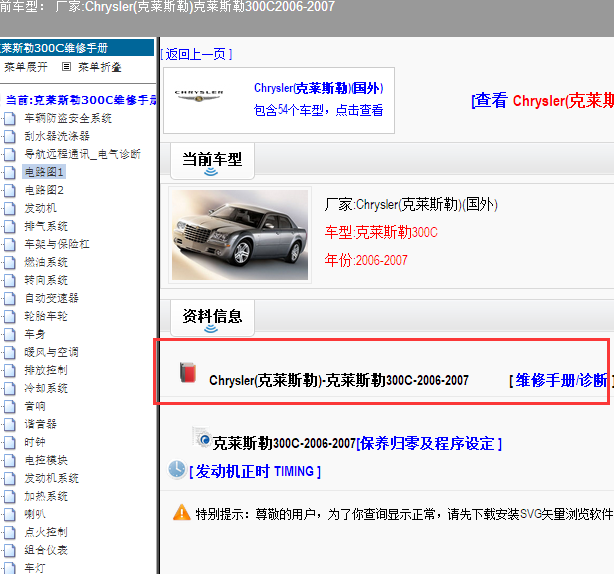Viewport: 614px width, 574px height.
Task: Click the page icon beside 音响
Action: point(10,406)
